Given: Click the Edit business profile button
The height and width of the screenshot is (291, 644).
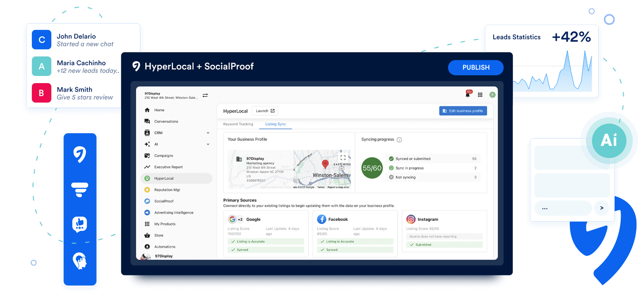Looking at the screenshot, I should tap(463, 111).
